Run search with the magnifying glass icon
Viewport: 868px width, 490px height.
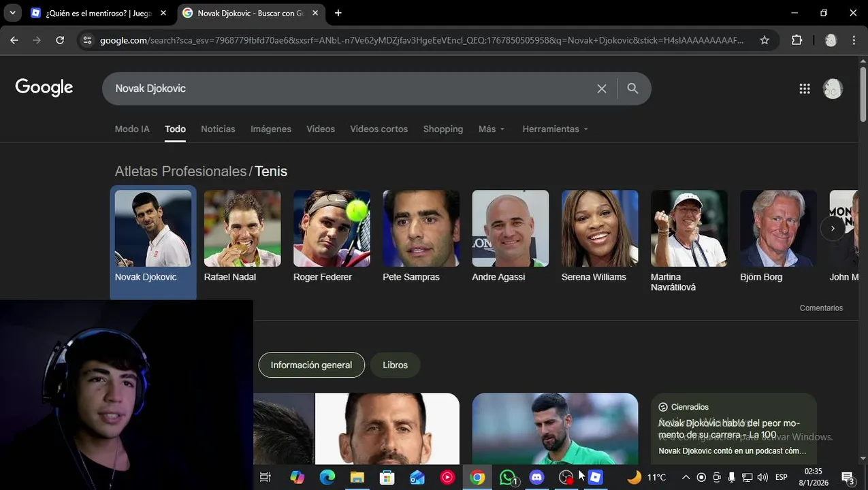[x=632, y=88]
